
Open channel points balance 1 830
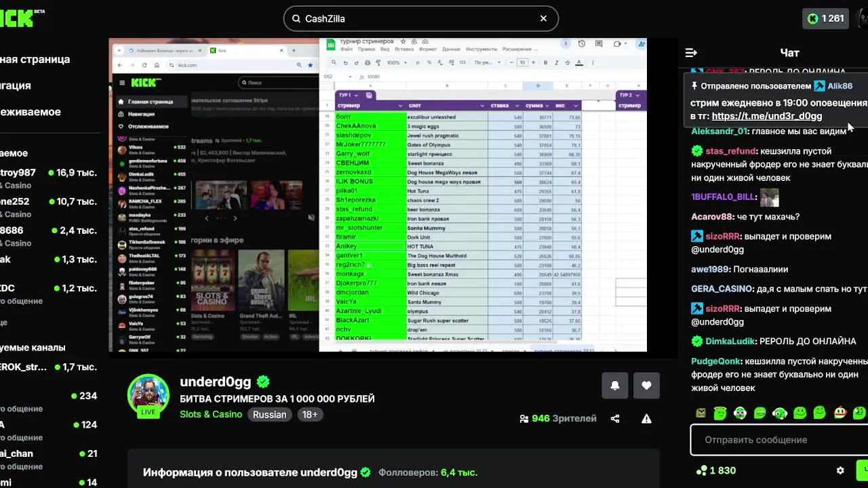716,470
